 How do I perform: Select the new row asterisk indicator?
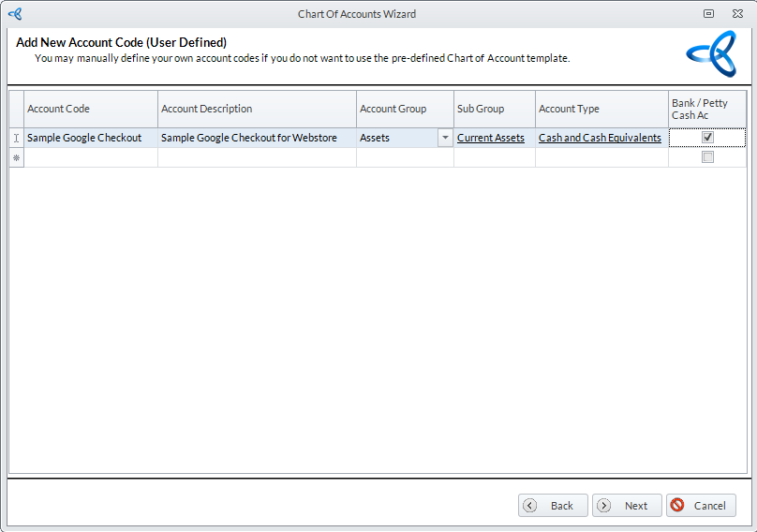17,158
